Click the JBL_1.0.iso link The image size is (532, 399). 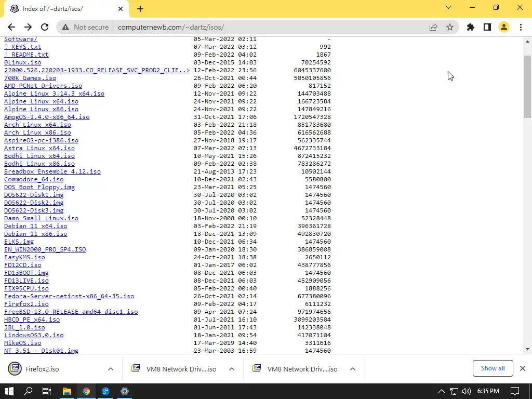[x=24, y=328]
